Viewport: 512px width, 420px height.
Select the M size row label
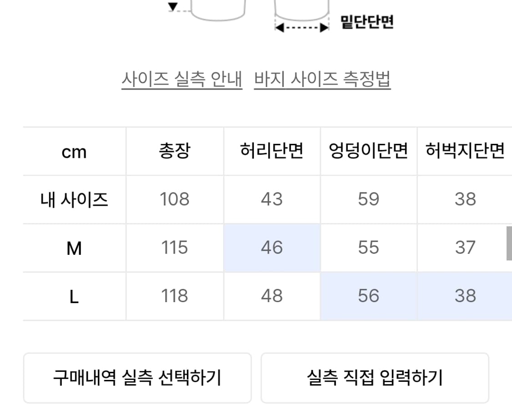tap(74, 248)
